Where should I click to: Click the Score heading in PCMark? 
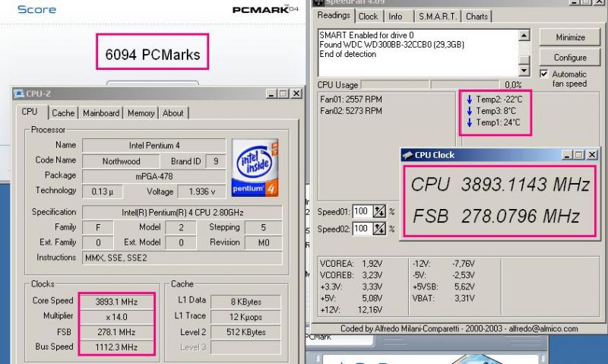(36, 9)
